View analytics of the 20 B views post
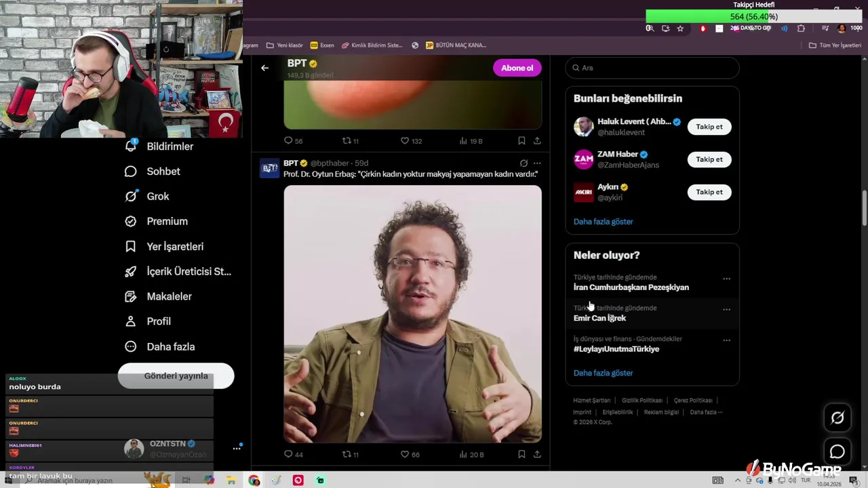This screenshot has height=488, width=868. 471,454
